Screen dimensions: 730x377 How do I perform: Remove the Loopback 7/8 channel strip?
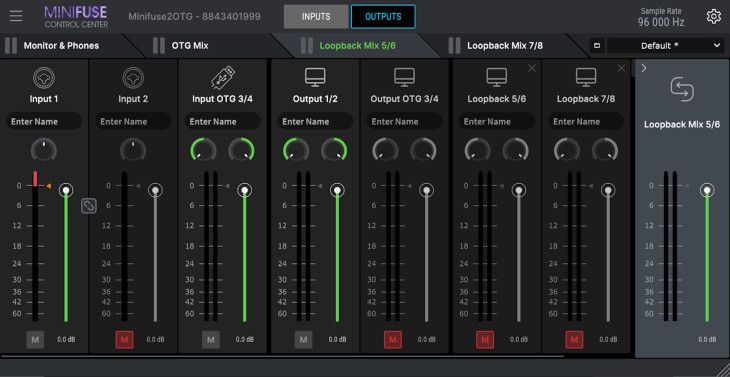pos(621,68)
